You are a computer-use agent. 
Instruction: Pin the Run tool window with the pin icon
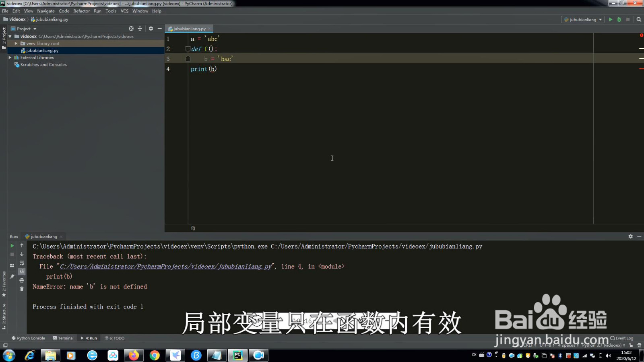pos(12,276)
